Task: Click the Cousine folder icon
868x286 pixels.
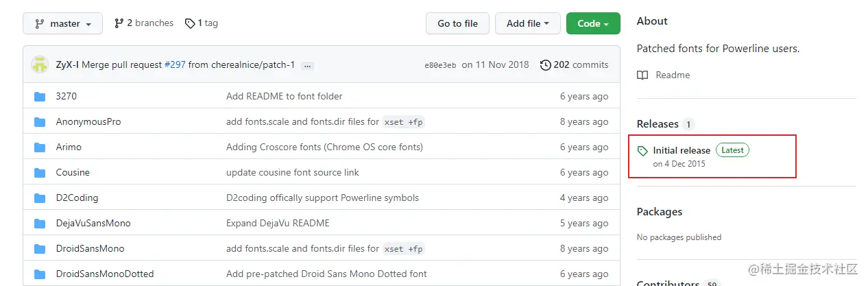Action: [x=40, y=173]
